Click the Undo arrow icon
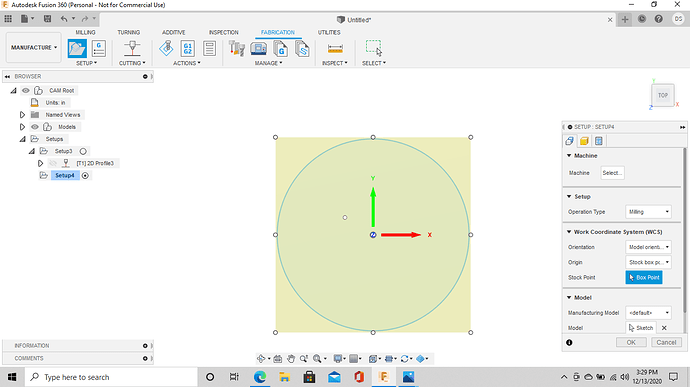The image size is (690, 387). 64,19
